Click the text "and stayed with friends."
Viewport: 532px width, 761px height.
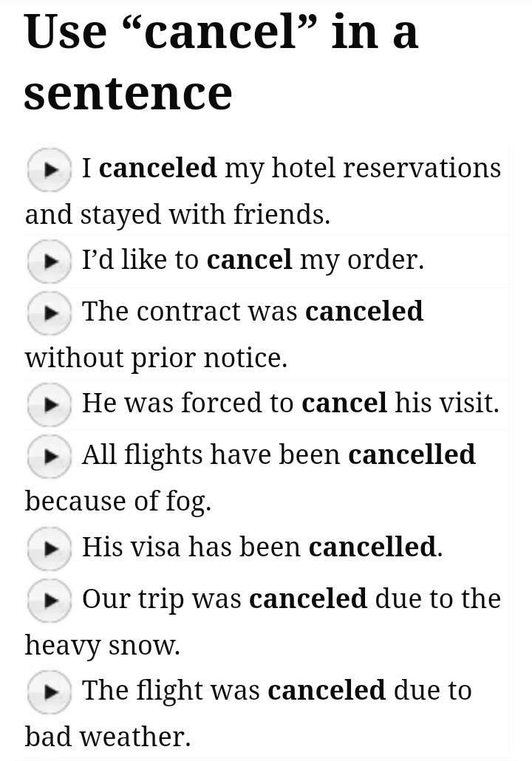177,215
